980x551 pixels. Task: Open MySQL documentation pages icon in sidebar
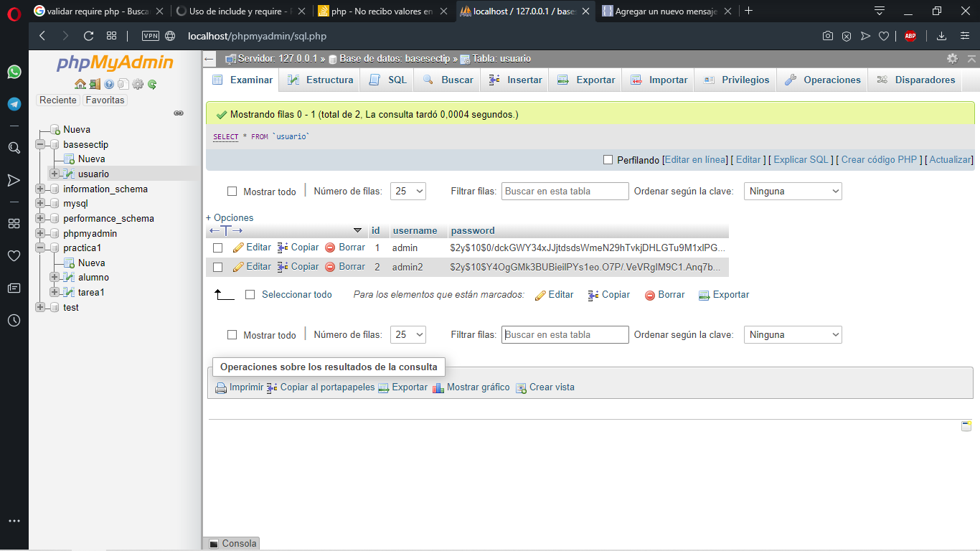click(x=123, y=84)
